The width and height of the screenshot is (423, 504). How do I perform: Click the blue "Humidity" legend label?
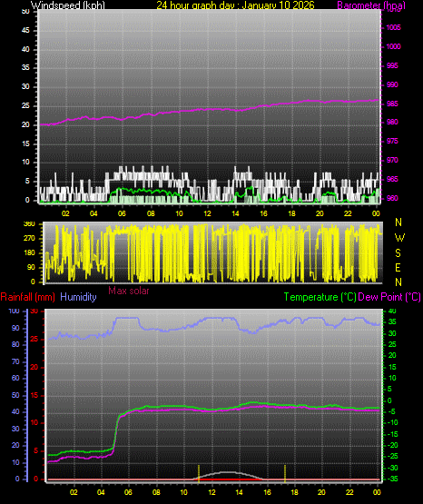[78, 297]
